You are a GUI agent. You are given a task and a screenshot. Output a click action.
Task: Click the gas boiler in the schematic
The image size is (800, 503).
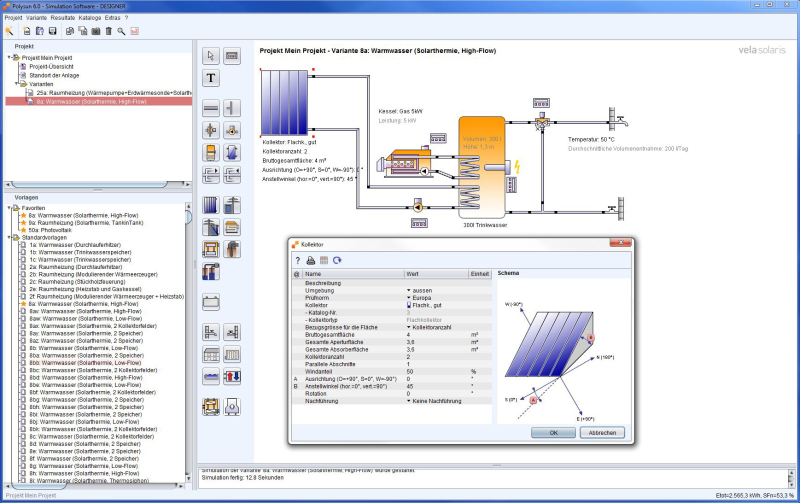[x=403, y=162]
